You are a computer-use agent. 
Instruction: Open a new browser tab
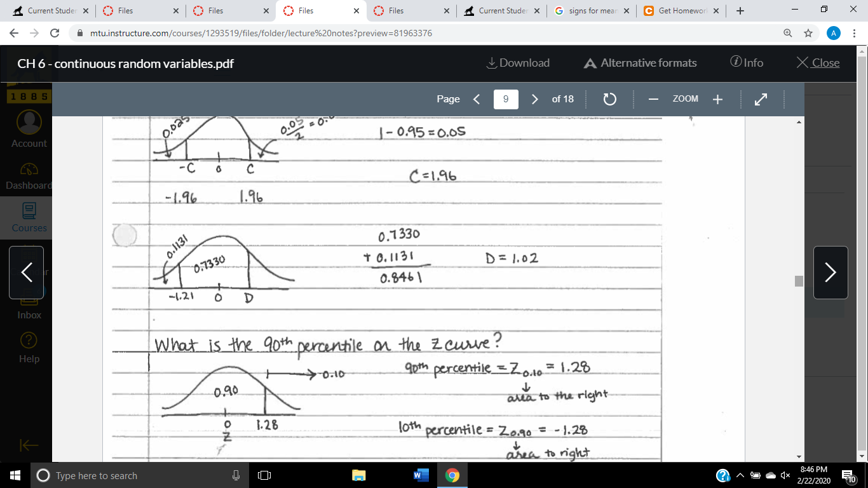pos(740,11)
